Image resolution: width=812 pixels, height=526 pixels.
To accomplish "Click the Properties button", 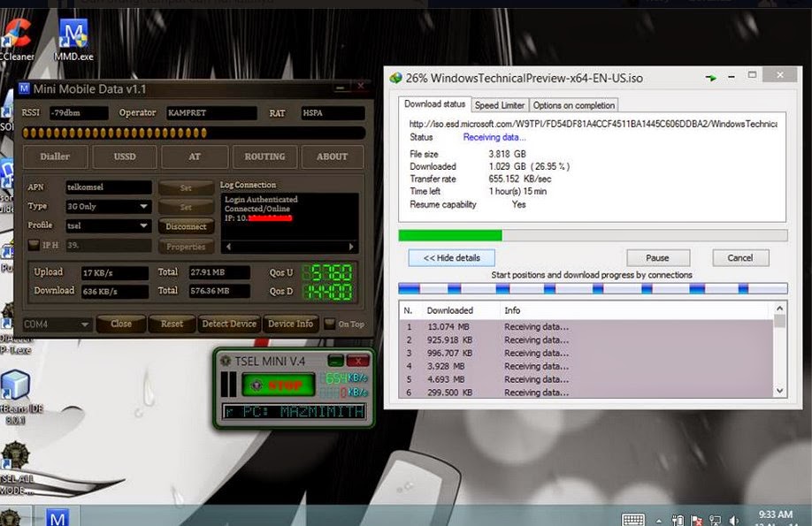I will click(186, 247).
